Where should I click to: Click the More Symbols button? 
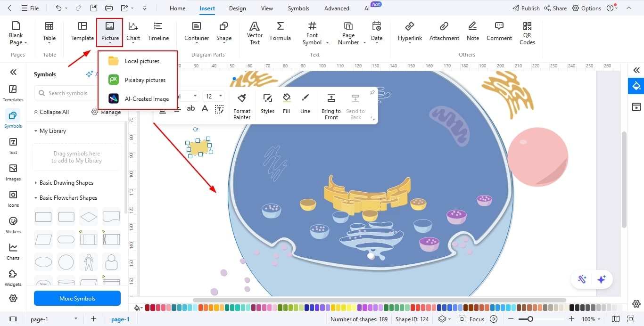click(x=77, y=298)
